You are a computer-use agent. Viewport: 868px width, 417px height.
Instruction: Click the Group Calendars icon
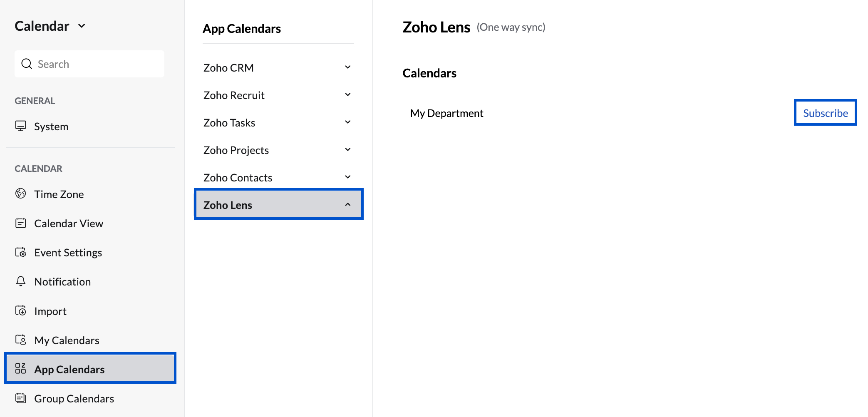coord(20,398)
